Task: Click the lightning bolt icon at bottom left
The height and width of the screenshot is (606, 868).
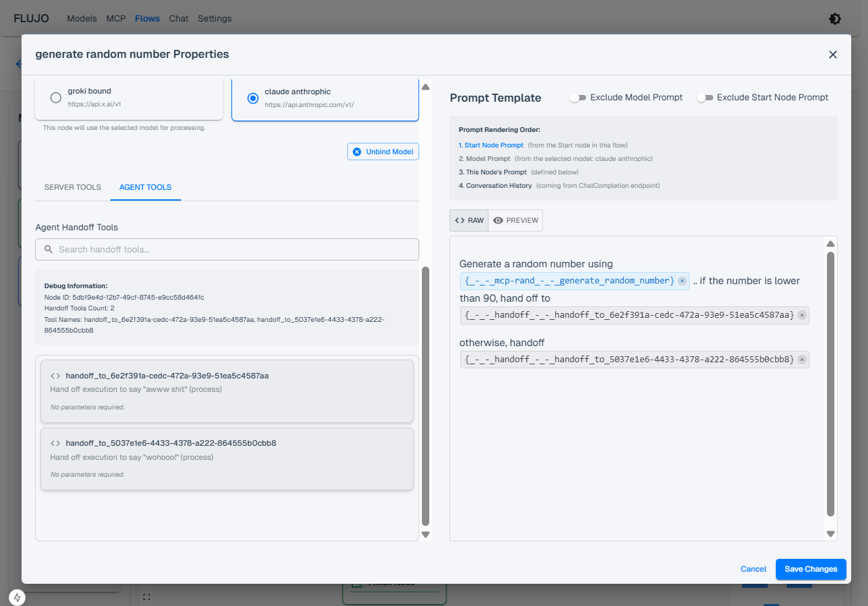Action: [17, 597]
